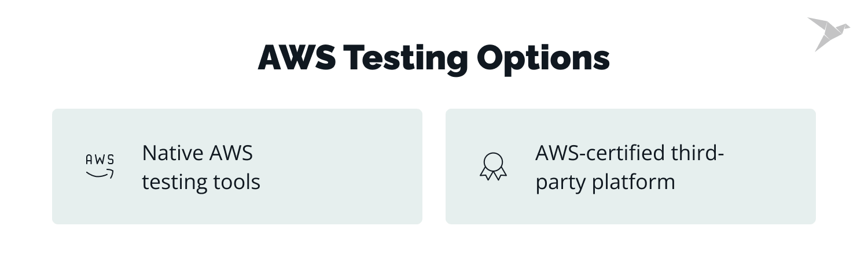868x259 pixels.
Task: Click the "Native AWS" text line
Action: pyautogui.click(x=197, y=154)
